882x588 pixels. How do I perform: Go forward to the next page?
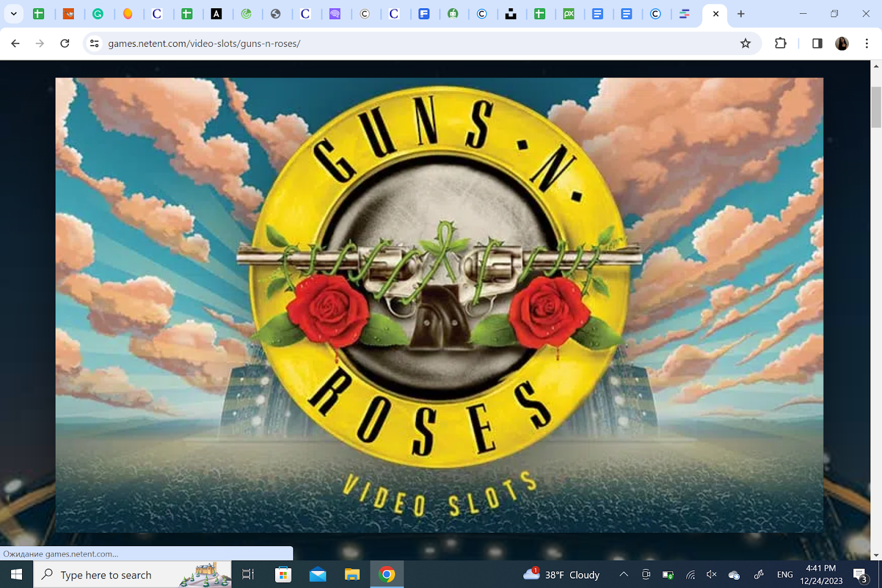tap(40, 43)
